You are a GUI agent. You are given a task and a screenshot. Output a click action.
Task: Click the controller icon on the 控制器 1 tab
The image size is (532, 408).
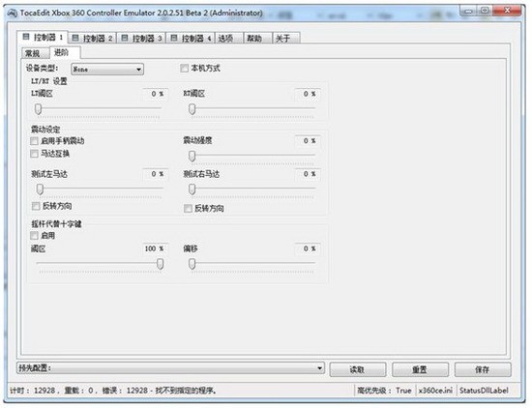click(26, 37)
